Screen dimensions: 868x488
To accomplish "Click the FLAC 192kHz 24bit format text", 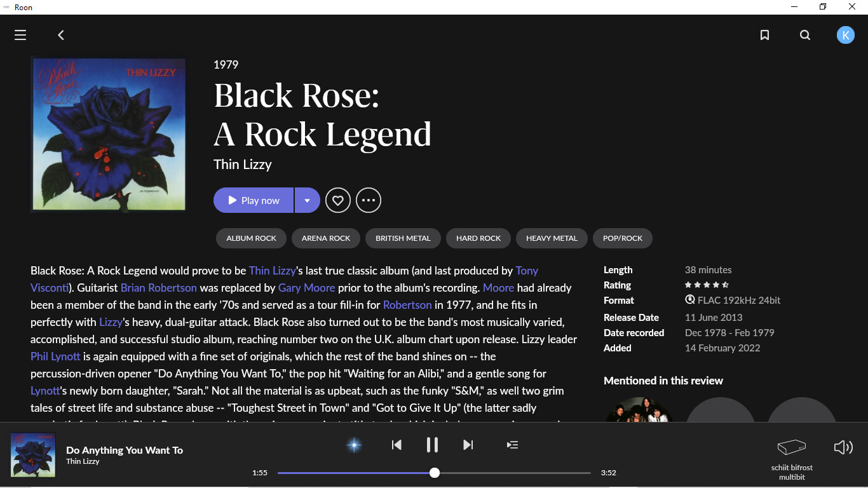I will point(739,300).
